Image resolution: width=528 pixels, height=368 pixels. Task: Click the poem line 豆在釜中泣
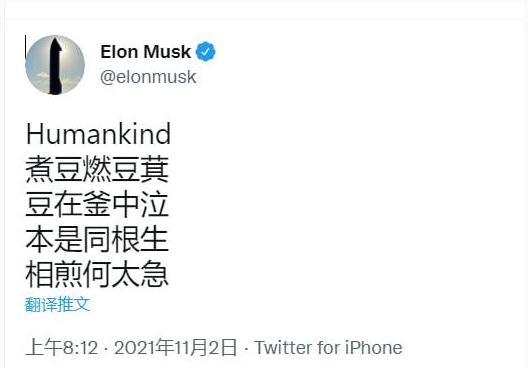[97, 204]
